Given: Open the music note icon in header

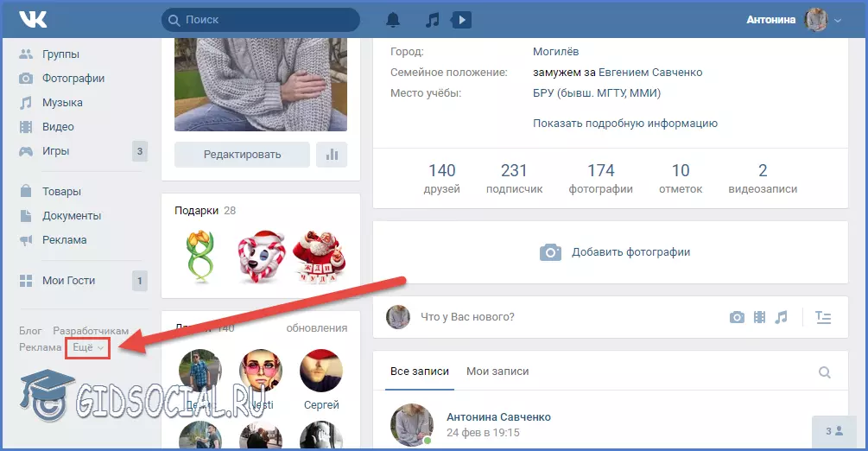Looking at the screenshot, I should tap(433, 20).
